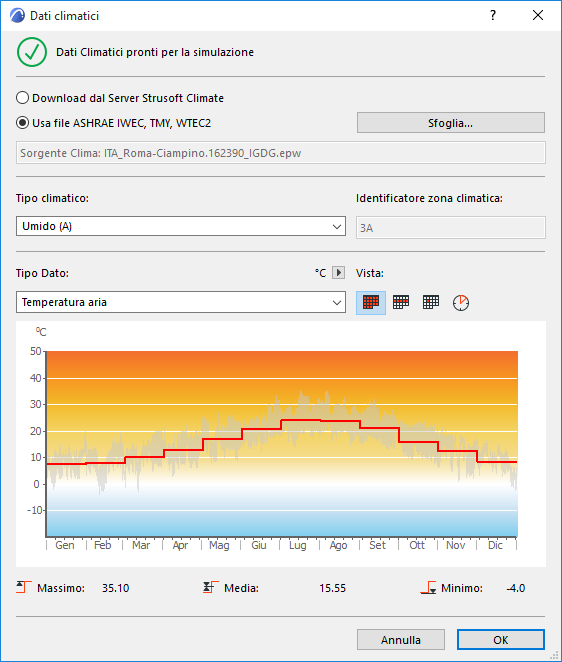This screenshot has height=662, width=562.
Task: Click the Annulla button
Action: 401,640
